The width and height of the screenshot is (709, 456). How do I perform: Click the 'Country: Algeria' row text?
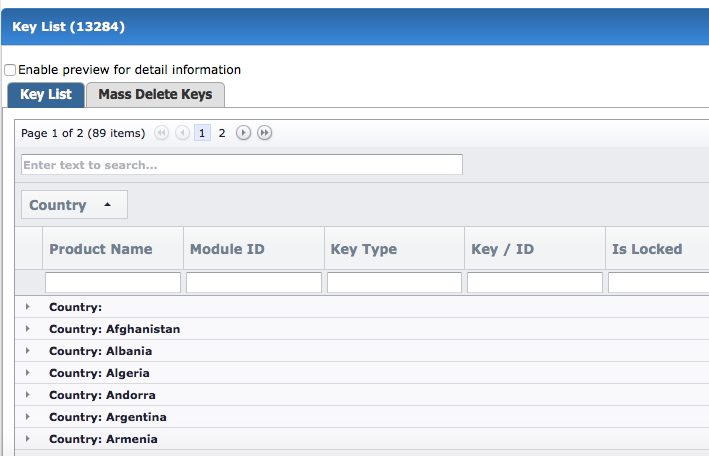click(99, 373)
